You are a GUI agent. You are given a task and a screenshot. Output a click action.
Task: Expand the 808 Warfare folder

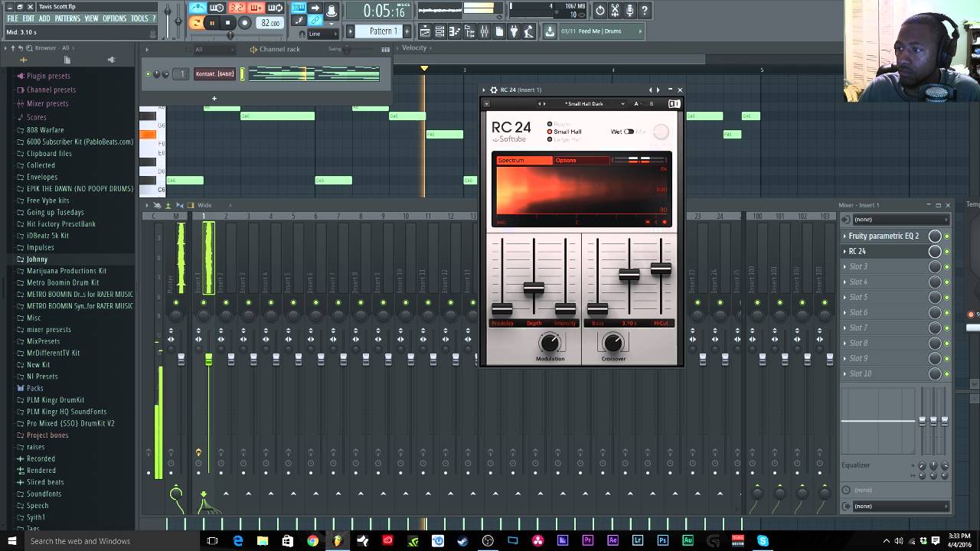[45, 130]
